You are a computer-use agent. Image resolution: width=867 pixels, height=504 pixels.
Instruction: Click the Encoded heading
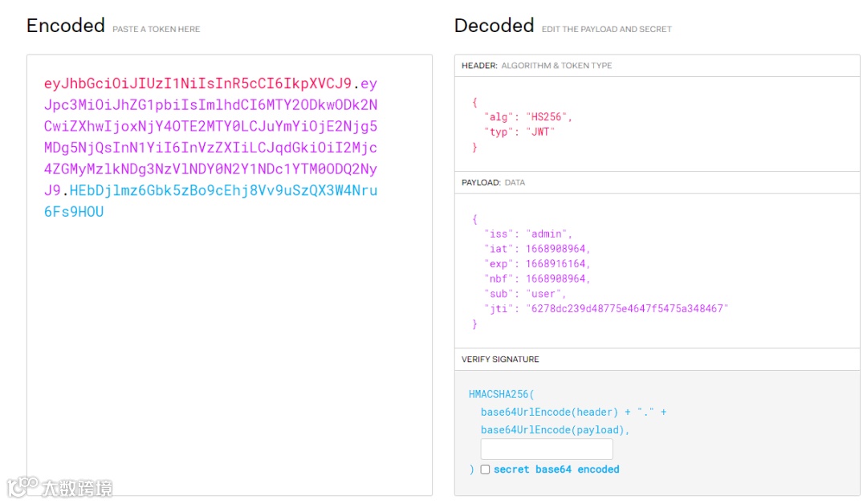pyautogui.click(x=65, y=26)
